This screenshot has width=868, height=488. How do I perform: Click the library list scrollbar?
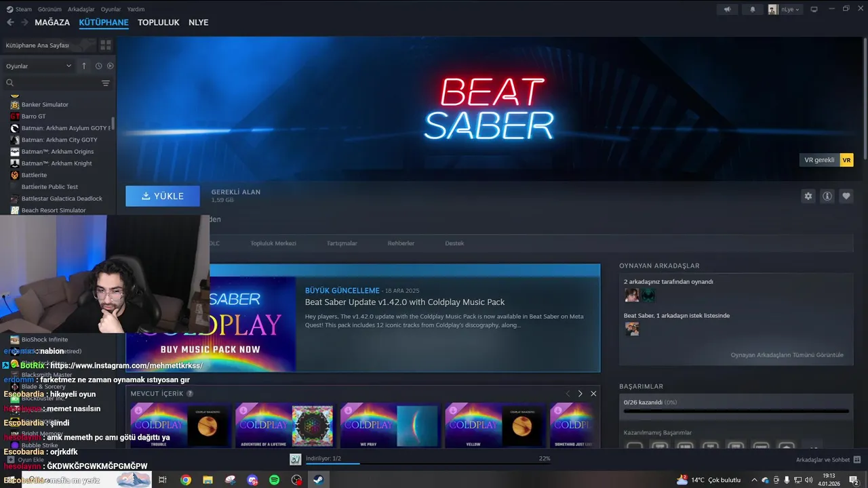click(113, 124)
